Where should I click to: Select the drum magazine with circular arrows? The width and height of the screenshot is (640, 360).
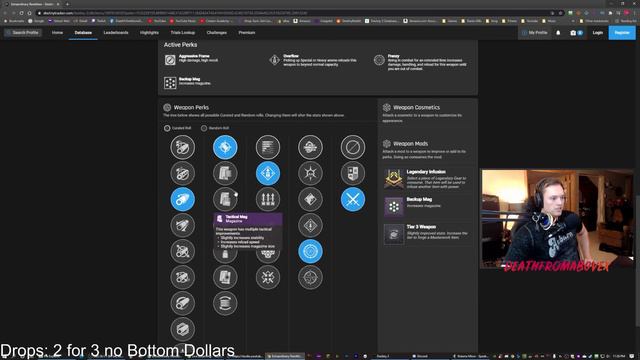(225, 303)
